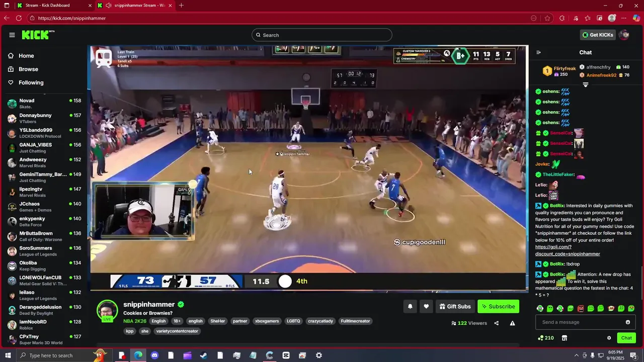Screen dimensions: 644x362
Task: Open the user profile avatar menu
Action: coord(624,35)
